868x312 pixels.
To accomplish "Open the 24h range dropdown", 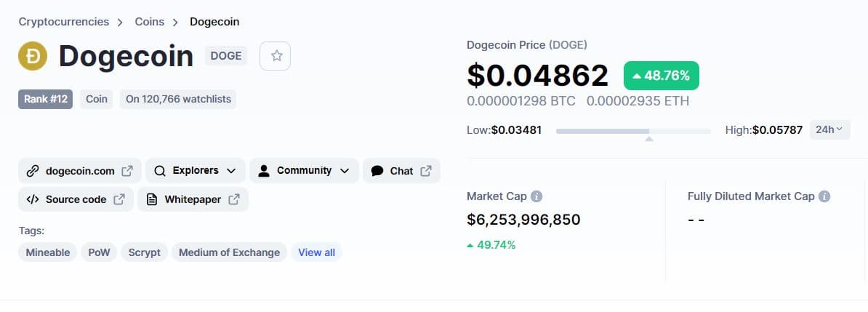I will [829, 129].
